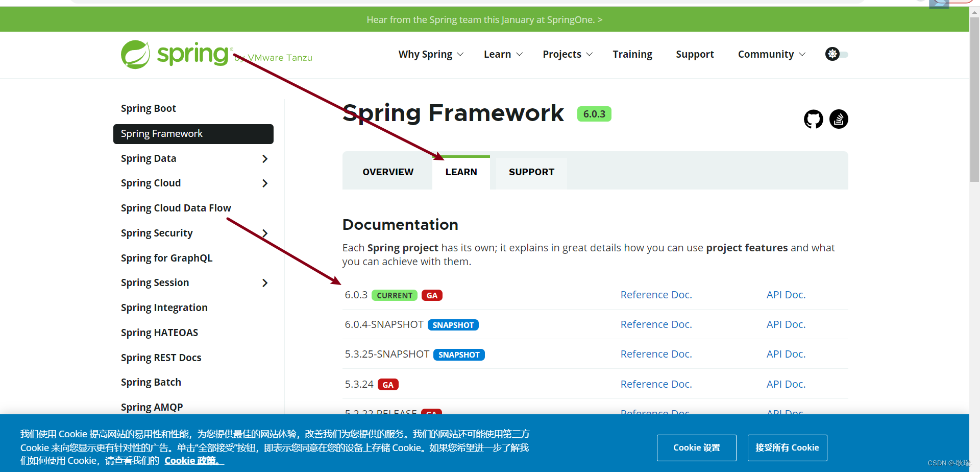Click the GA badge on 5.3.24 row
This screenshot has width=980, height=472.
[388, 385]
